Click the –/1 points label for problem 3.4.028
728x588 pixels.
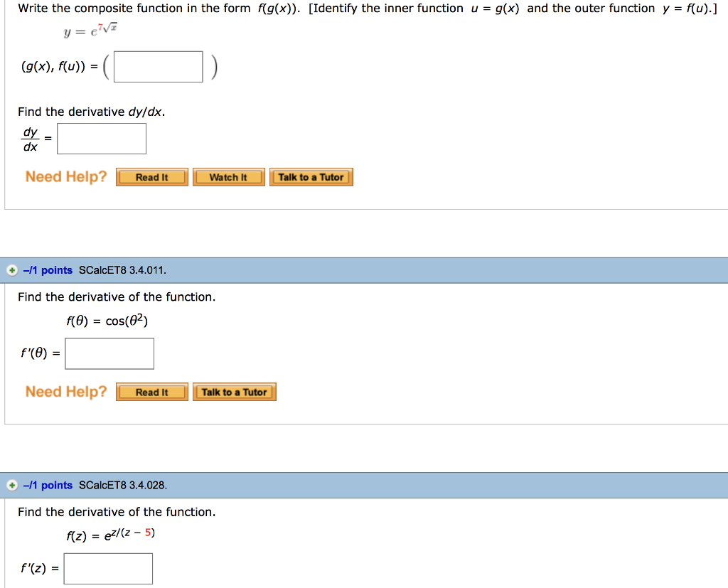pos(48,485)
